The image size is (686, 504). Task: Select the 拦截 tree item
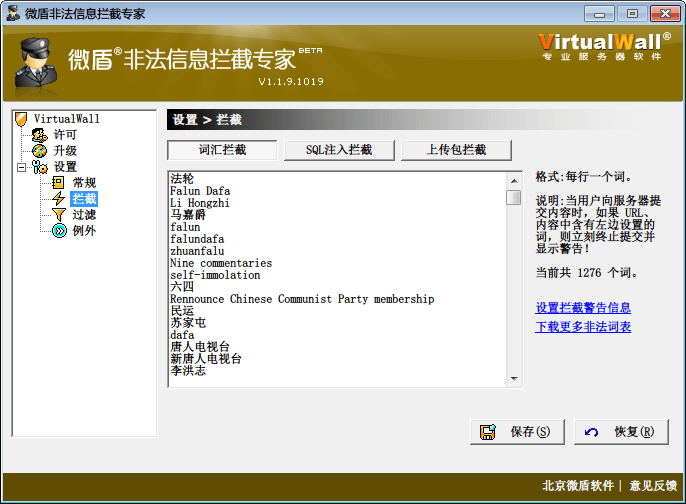(84, 199)
